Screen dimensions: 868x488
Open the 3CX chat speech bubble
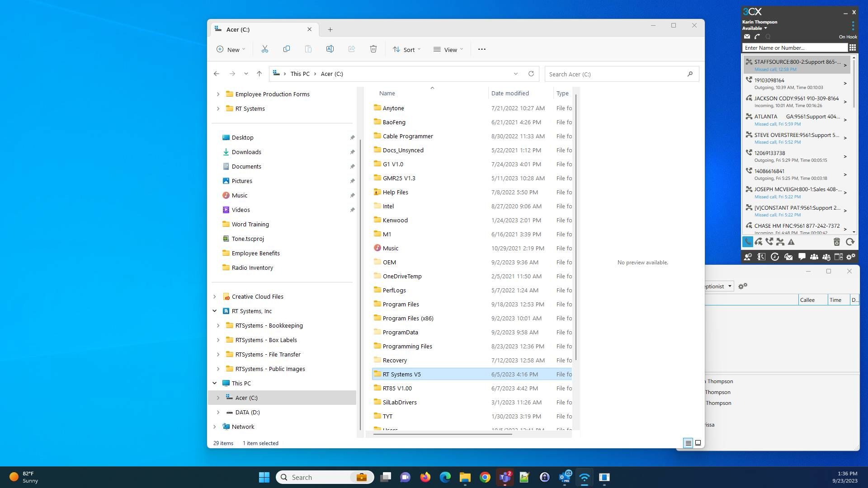[802, 257]
